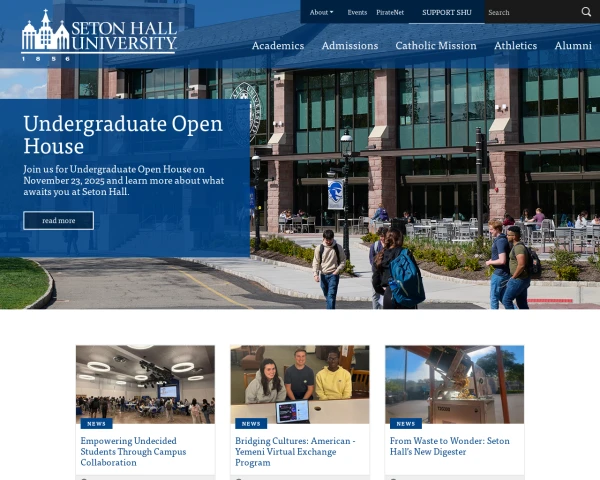Click NEWS tag on Bridging Cultures card
This screenshot has height=480, width=600.
pos(251,424)
